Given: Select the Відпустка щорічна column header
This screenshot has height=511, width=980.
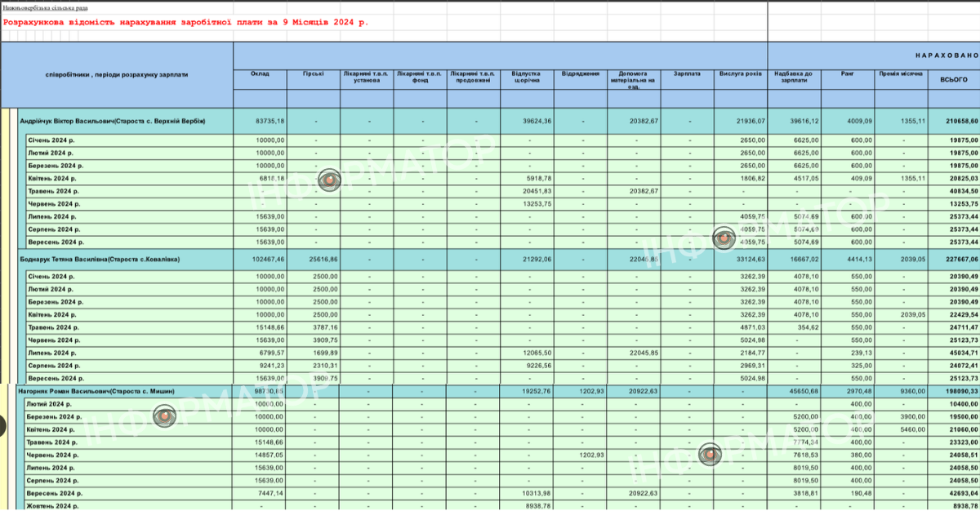Looking at the screenshot, I should tap(527, 77).
